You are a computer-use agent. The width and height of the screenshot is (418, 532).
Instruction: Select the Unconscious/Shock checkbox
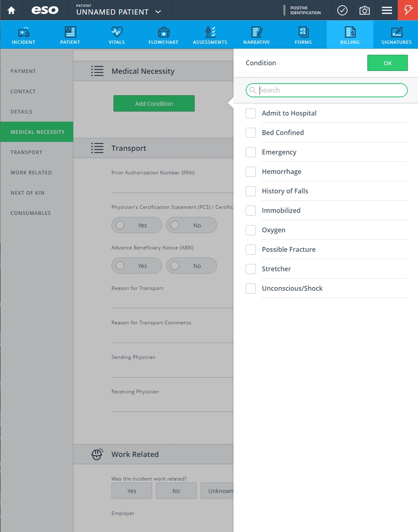[251, 288]
